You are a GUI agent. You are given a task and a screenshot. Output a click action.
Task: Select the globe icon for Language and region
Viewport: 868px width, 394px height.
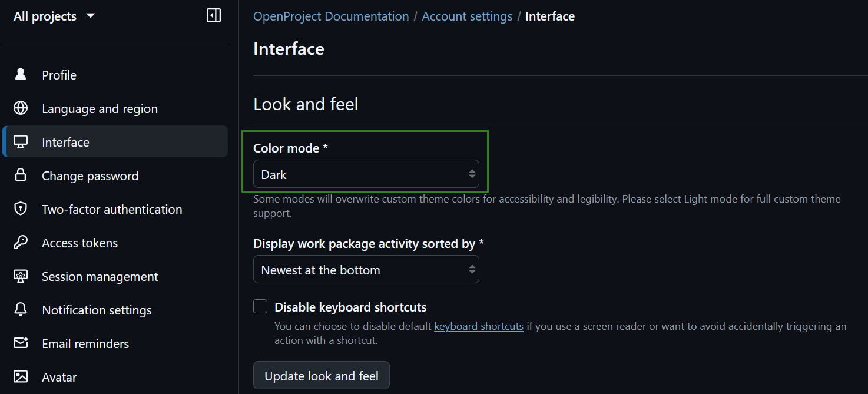point(21,108)
